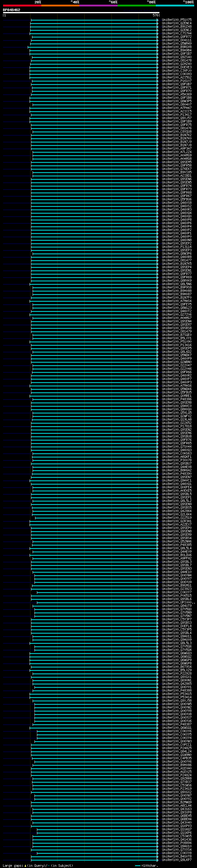Select hit UniRef100_Q8W3P5
Image resolution: width=197 pixels, height=868 pixels.
click(177, 101)
